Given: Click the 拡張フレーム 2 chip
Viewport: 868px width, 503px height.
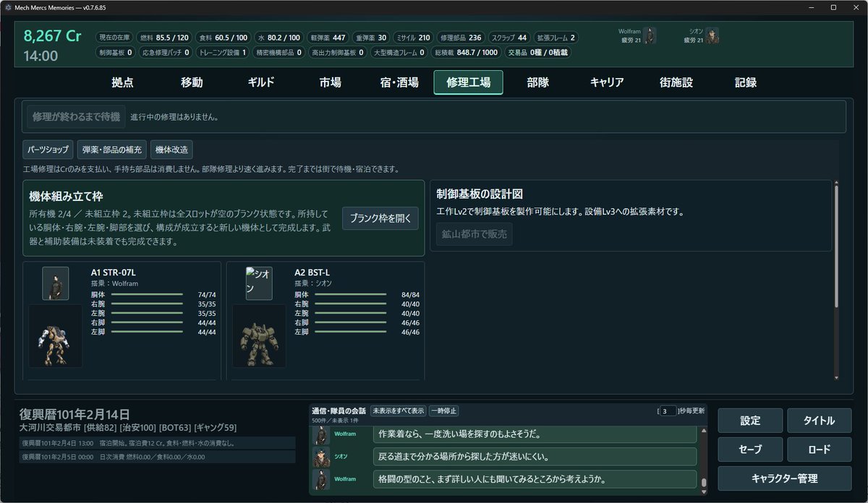Looking at the screenshot, I should (x=556, y=38).
